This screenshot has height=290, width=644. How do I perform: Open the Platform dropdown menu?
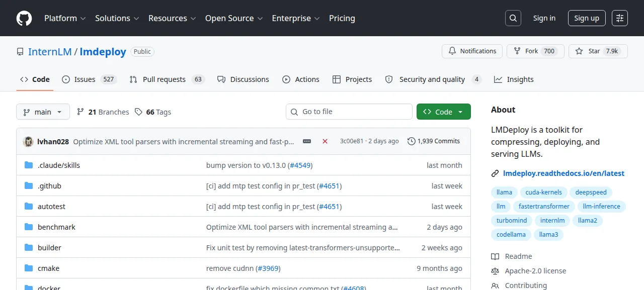click(x=64, y=18)
